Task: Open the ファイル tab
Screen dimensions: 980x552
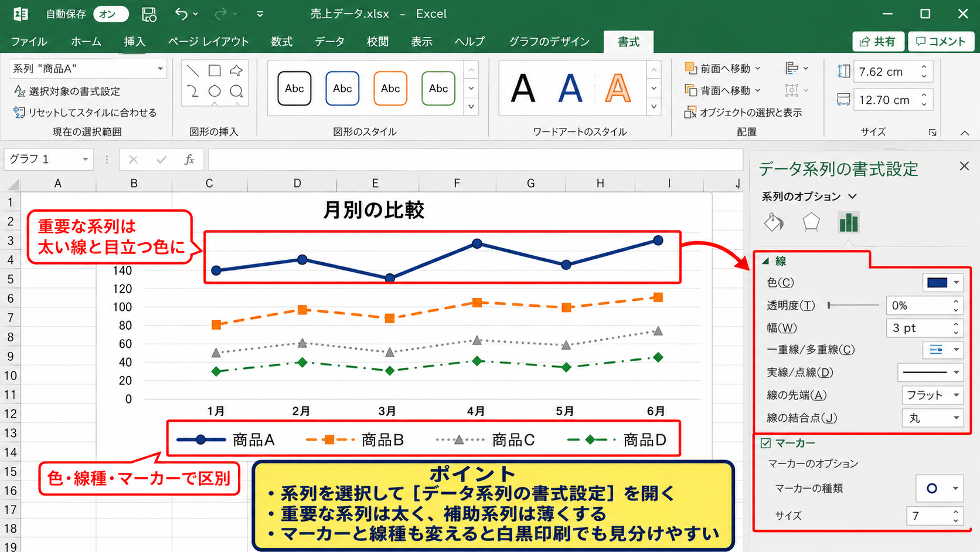Action: click(29, 42)
